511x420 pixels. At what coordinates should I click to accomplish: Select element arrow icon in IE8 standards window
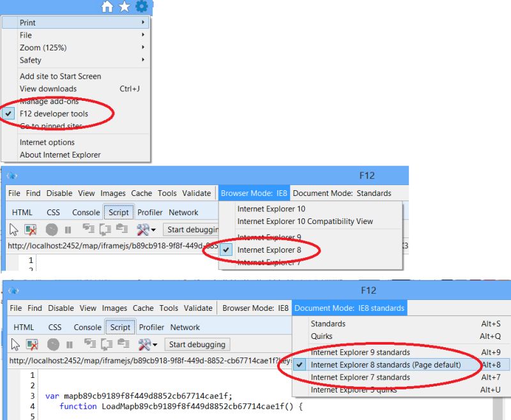15,345
